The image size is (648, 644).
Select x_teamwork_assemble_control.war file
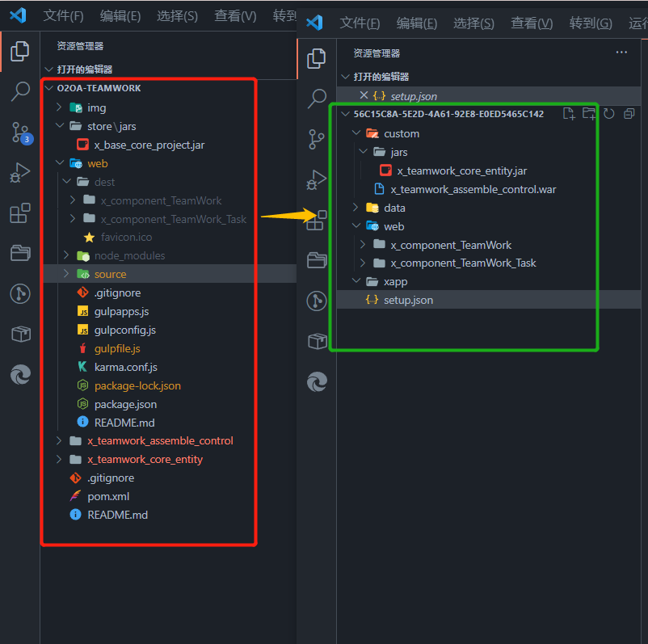473,189
